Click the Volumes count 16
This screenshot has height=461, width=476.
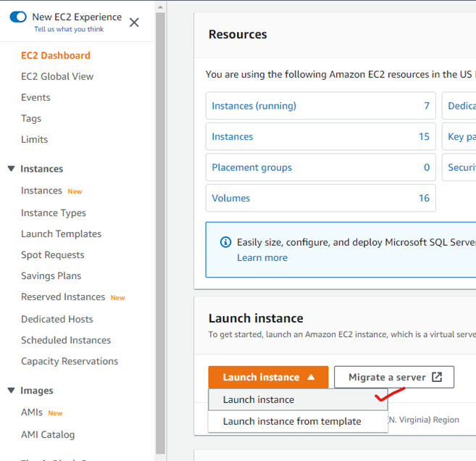pyautogui.click(x=424, y=198)
